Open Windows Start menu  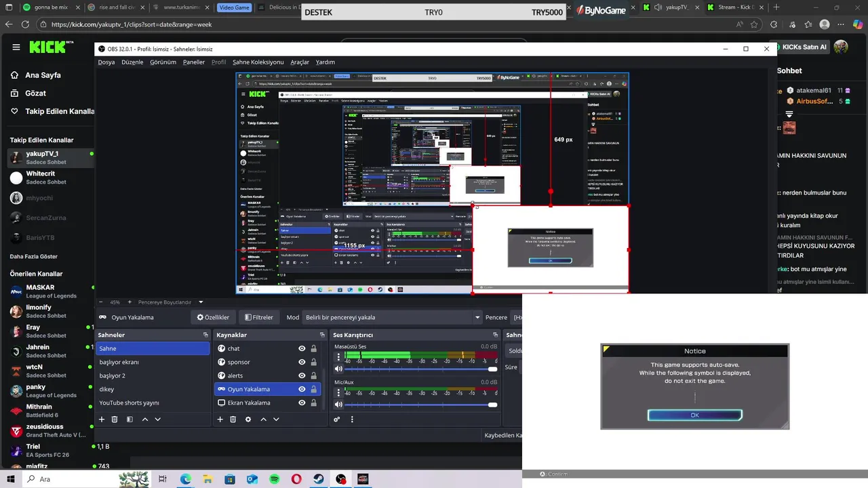point(10,479)
